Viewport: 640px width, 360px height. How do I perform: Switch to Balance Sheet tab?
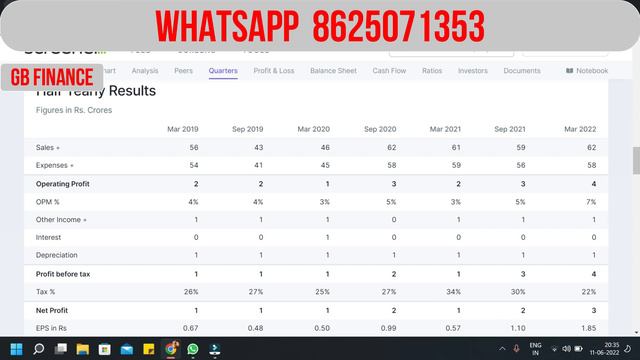(333, 71)
